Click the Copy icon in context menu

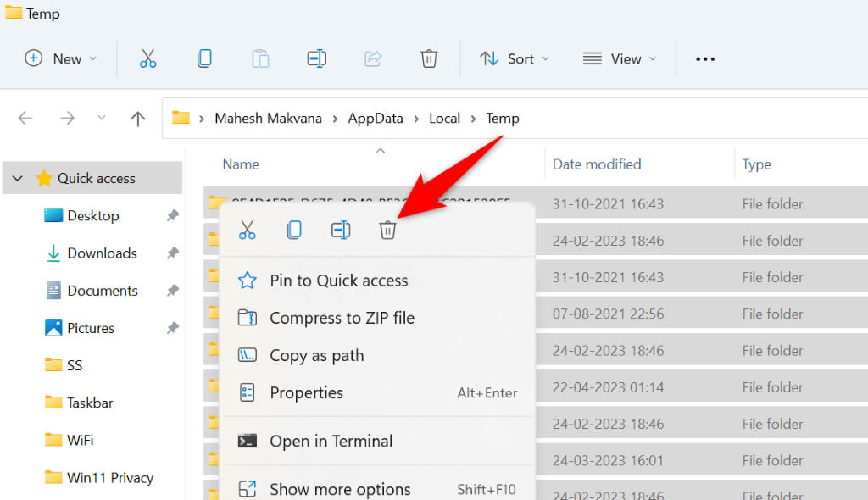(x=294, y=230)
